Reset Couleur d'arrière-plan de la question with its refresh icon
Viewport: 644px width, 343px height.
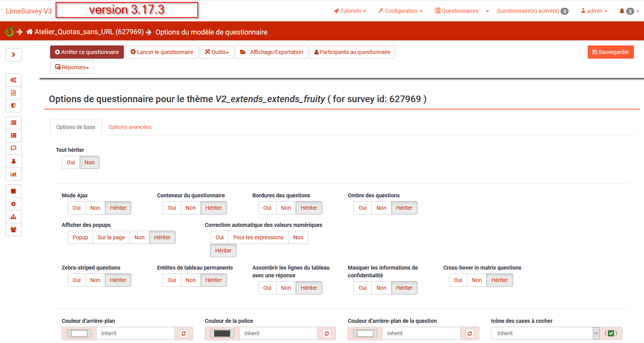pyautogui.click(x=470, y=333)
